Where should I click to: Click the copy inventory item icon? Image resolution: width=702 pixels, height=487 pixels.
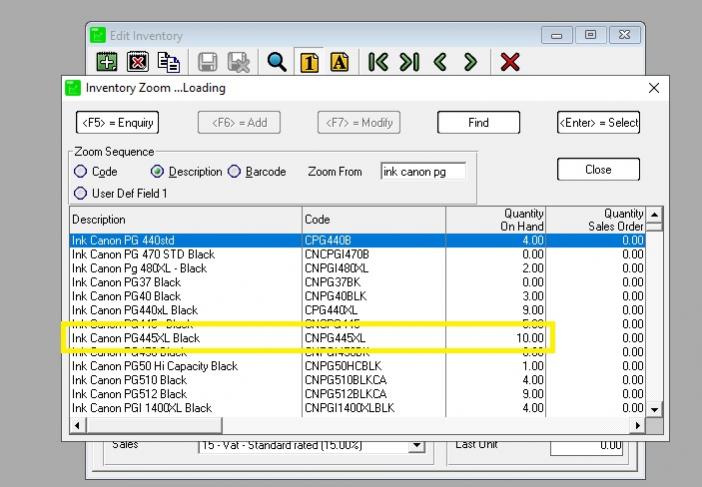pyautogui.click(x=168, y=62)
